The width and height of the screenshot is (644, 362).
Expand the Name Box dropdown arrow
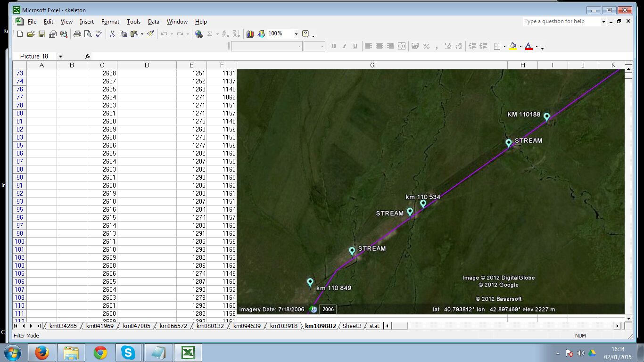pos(60,57)
